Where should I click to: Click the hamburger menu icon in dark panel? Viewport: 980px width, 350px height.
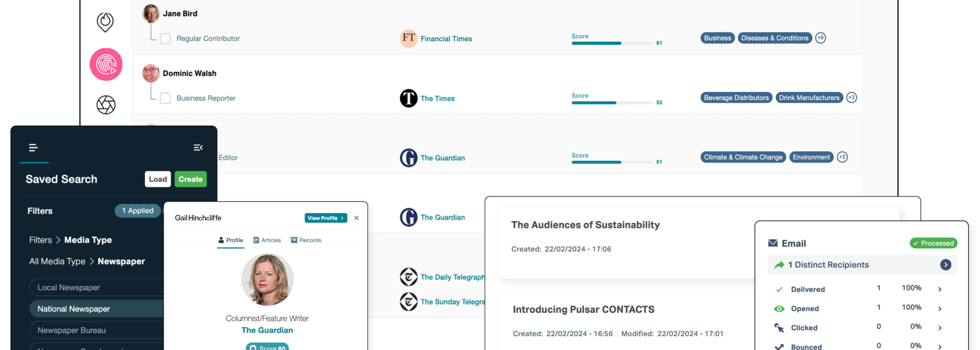tap(33, 147)
